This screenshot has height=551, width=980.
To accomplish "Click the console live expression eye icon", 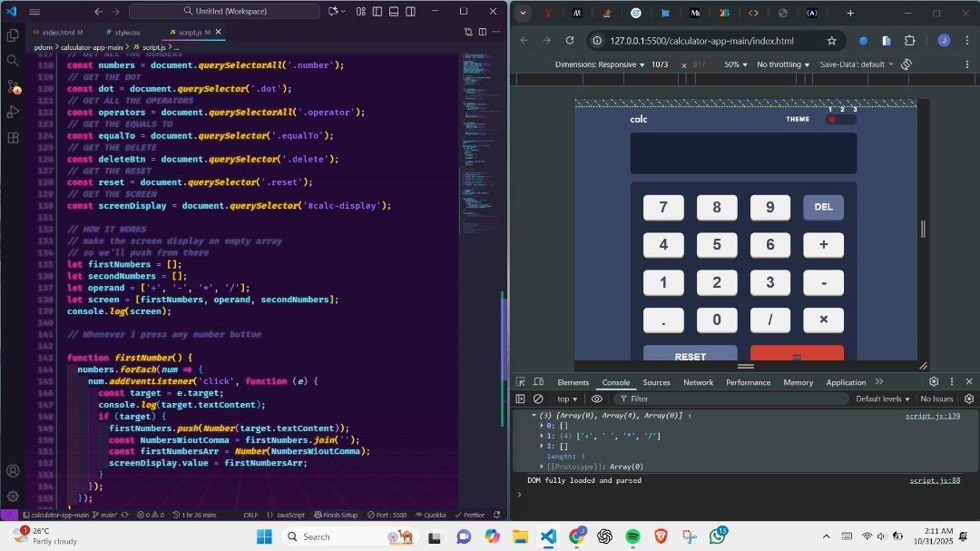I will pos(597,398).
